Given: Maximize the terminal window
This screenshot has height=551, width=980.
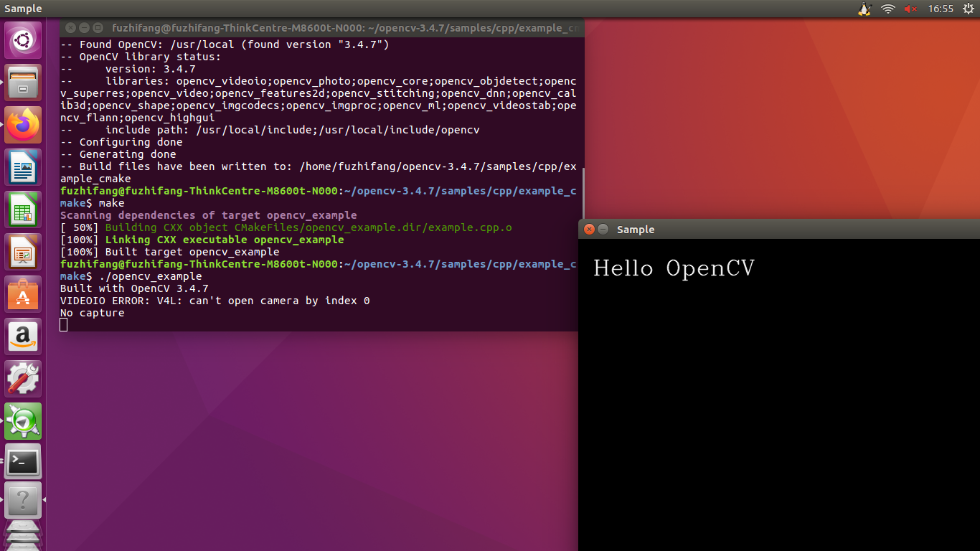Looking at the screenshot, I should (x=98, y=28).
